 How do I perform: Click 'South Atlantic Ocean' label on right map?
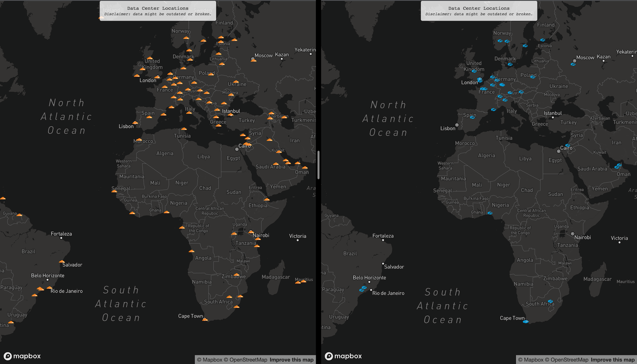pyautogui.click(x=443, y=306)
